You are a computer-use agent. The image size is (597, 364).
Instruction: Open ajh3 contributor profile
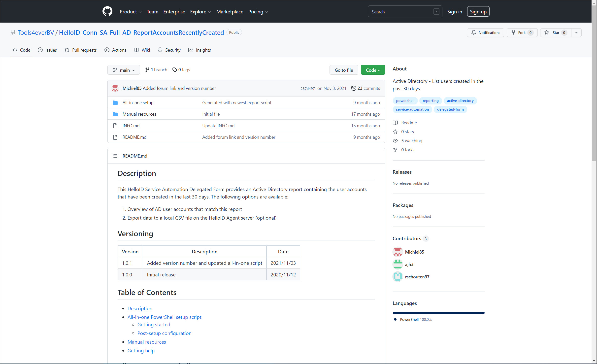pos(409,264)
